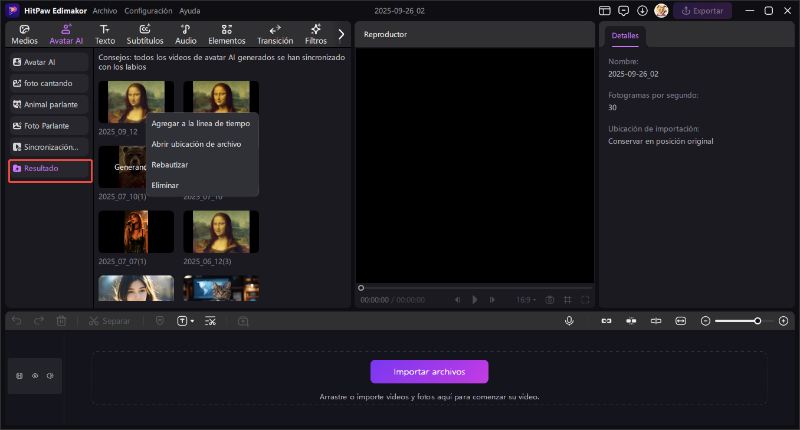Open the Medios tab

coord(24,35)
